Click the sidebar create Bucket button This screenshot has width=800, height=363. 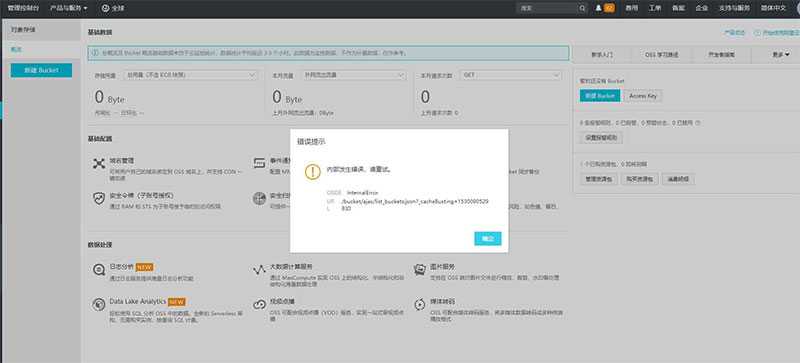coord(41,70)
